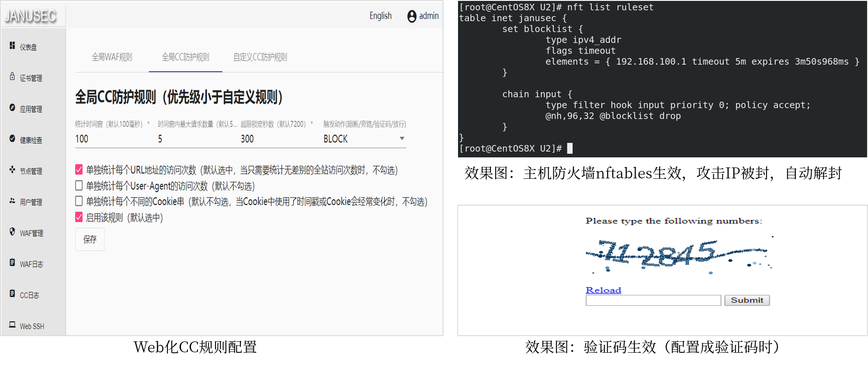This screenshot has width=868, height=365.
Task: Enable 单独统计每个User-Agent的访问次数 checkbox
Action: coord(79,186)
